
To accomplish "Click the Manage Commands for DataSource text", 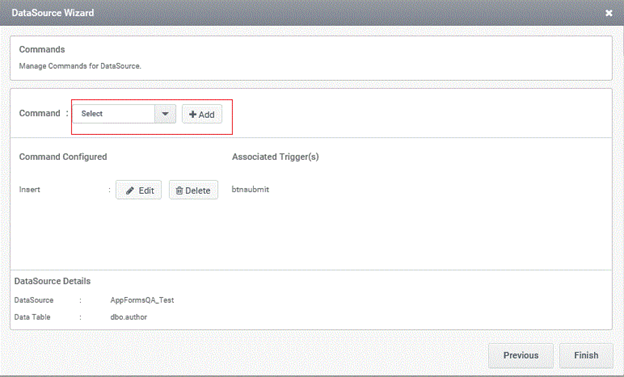I will [x=80, y=66].
